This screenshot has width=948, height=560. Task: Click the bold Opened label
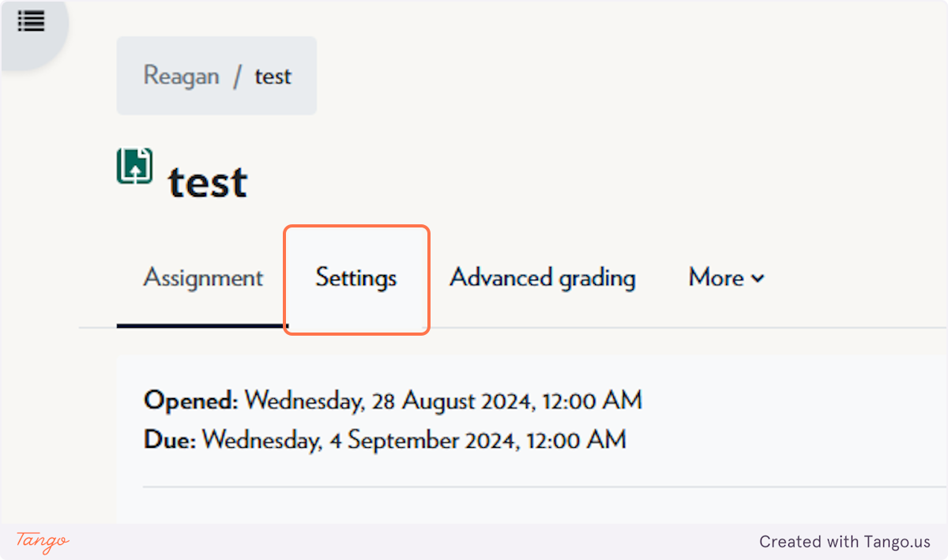click(190, 400)
